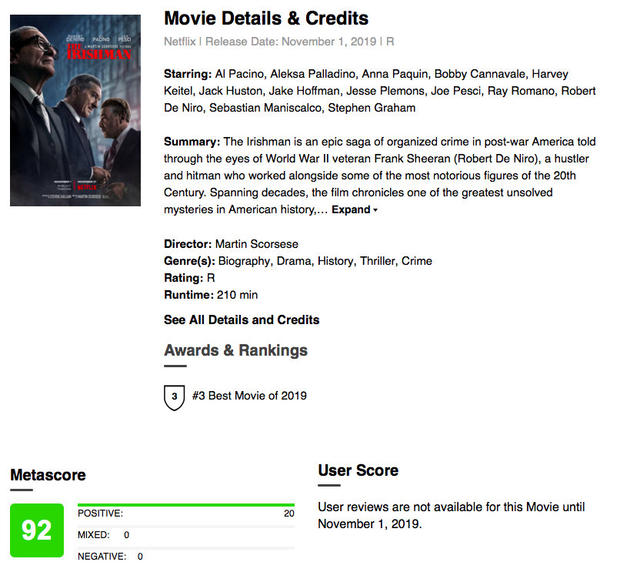Browse the Biography genre link
Image resolution: width=620 pixels, height=572 pixels.
241,261
